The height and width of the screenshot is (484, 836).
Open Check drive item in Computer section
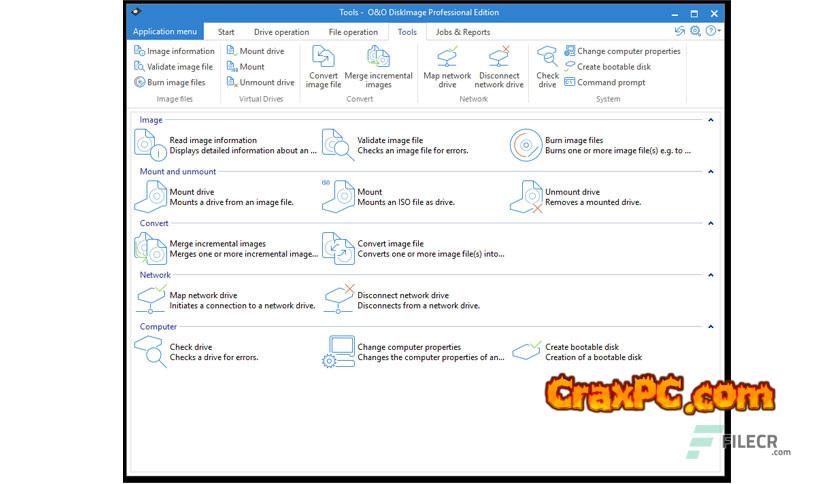(x=196, y=352)
